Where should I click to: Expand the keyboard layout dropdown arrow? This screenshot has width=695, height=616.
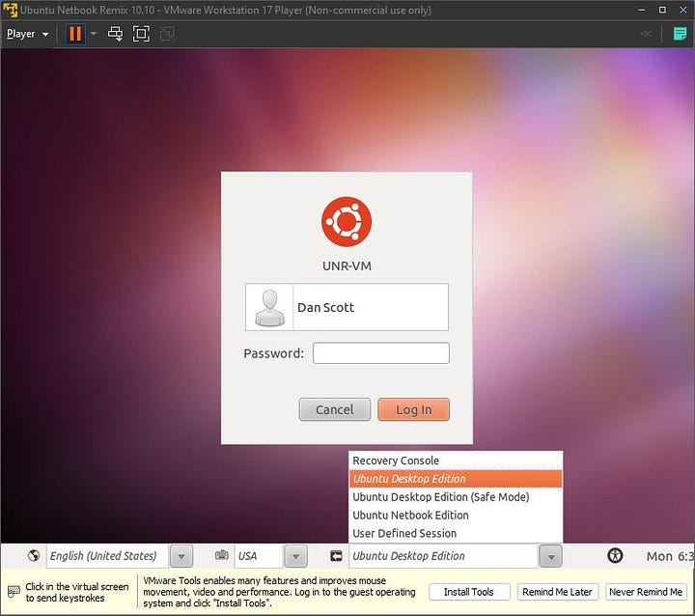coord(295,556)
